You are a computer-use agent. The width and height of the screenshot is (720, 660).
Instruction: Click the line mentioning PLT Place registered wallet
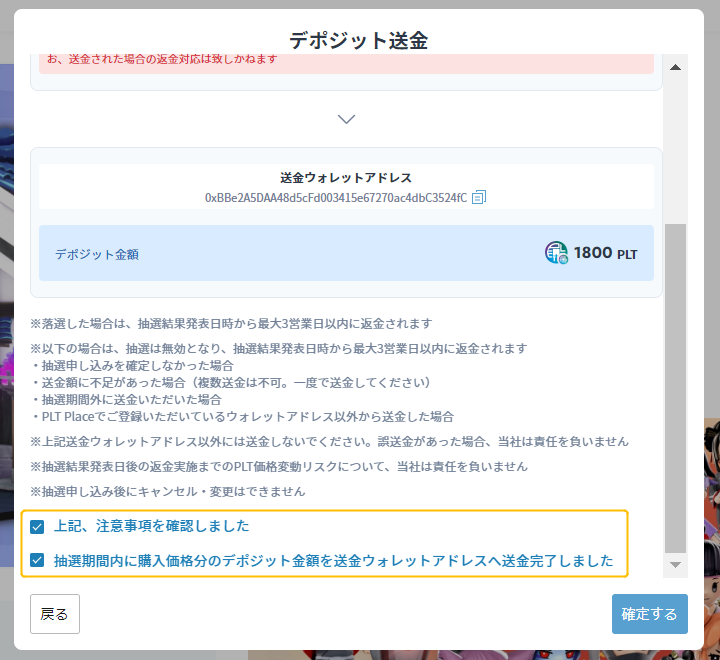click(x=242, y=417)
